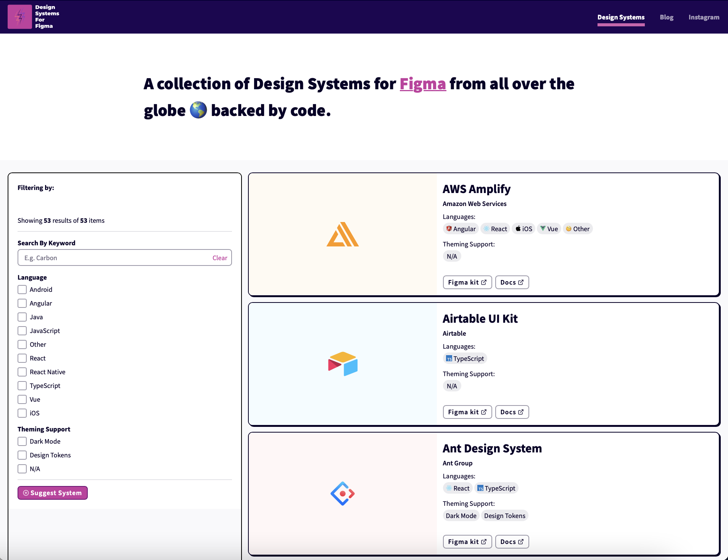Check the TypeScript language filter
Screen dimensions: 728x560
[x=22, y=386]
